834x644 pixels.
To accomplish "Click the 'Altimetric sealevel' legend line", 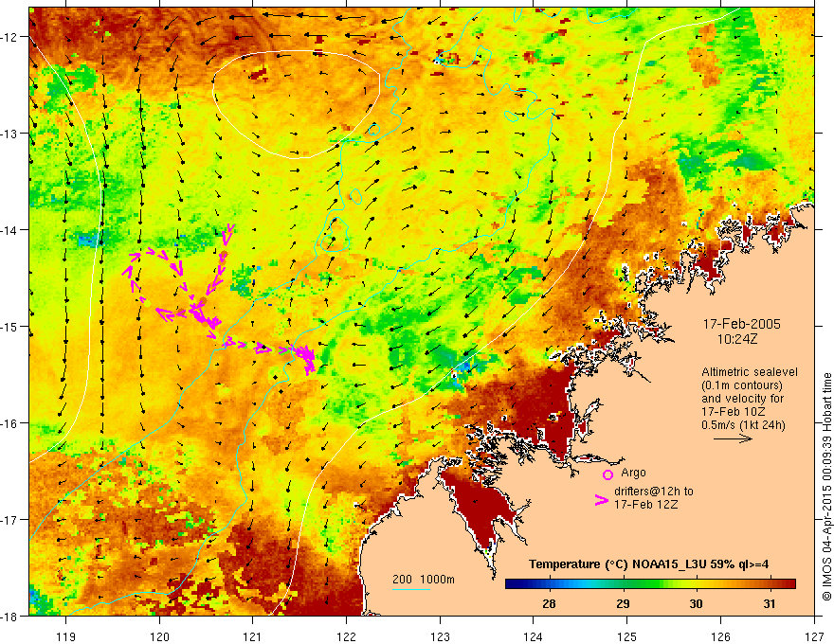I will tap(750, 372).
